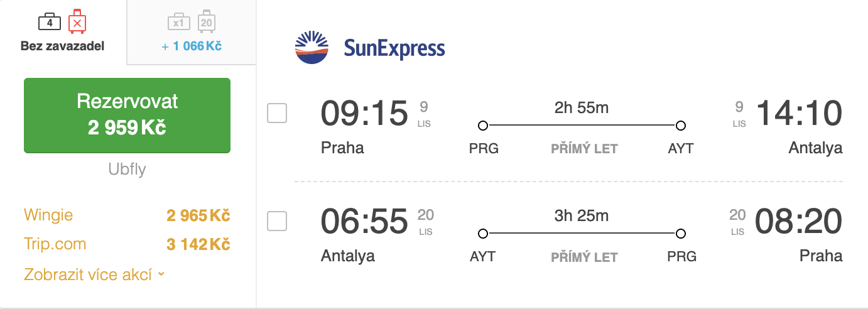The height and width of the screenshot is (309, 868).
Task: Click the grey 20 kg suitcase icon
Action: point(206,22)
